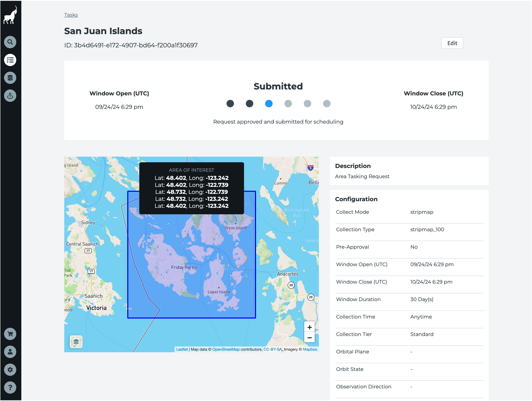Open the search icon in the sidebar
Screen dimensions: 532x401
click(x=10, y=42)
